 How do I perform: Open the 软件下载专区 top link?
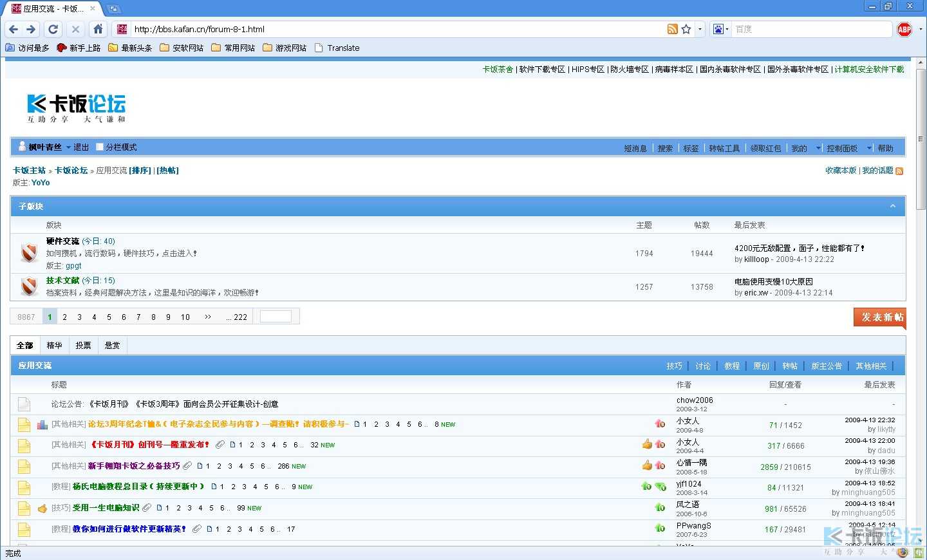[542, 70]
